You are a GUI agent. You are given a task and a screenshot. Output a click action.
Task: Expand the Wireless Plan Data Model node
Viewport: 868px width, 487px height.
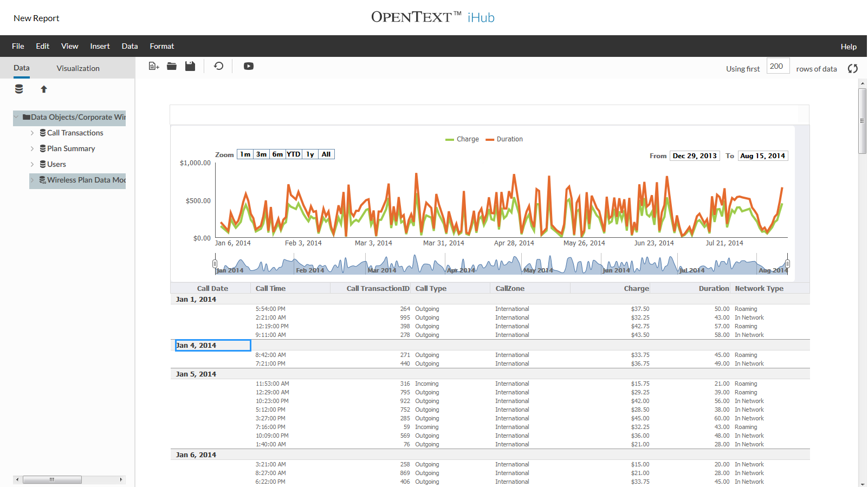pos(33,180)
